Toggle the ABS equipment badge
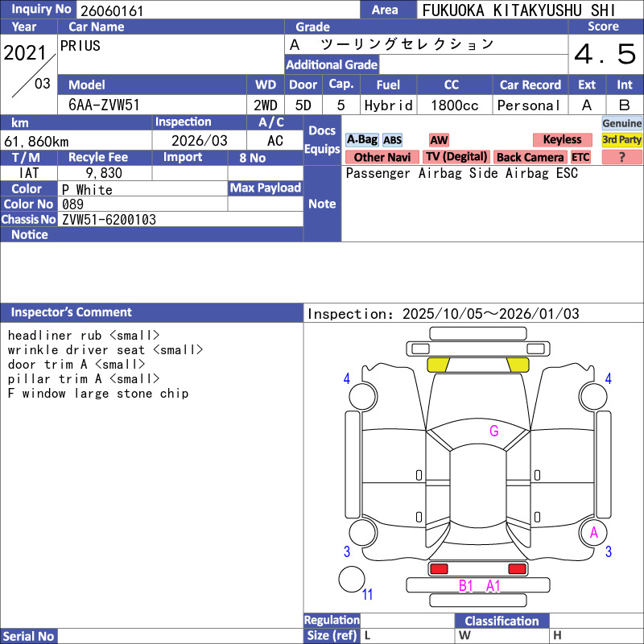 tap(392, 140)
